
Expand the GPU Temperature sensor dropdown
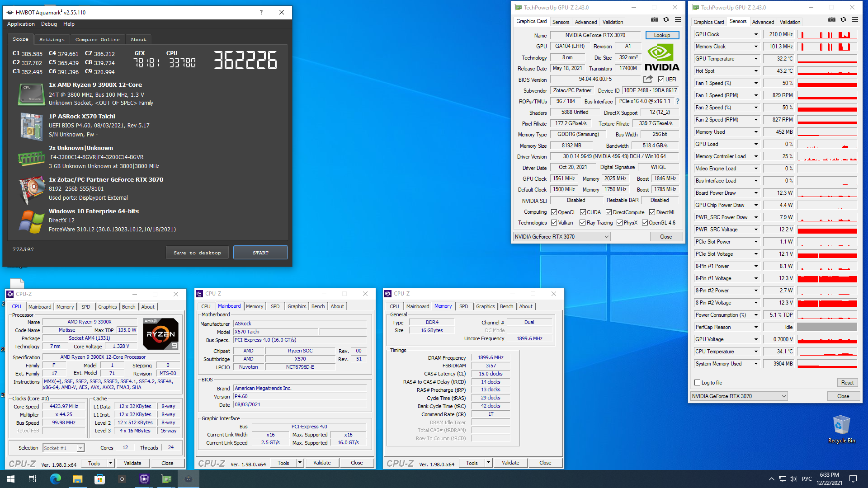coord(755,59)
